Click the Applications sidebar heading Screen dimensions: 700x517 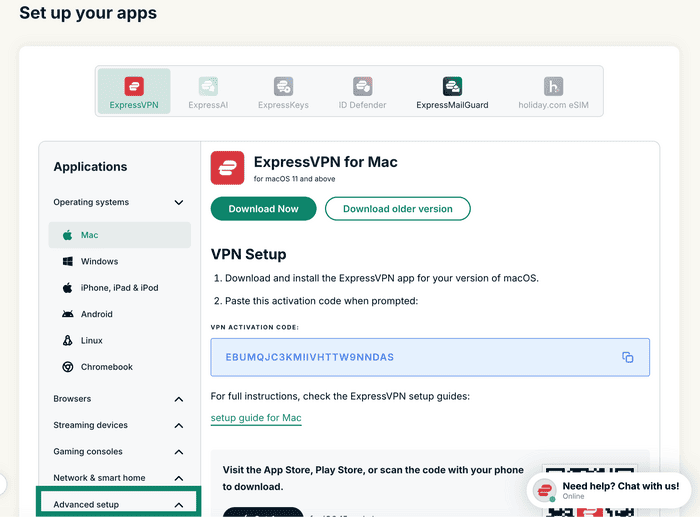90,167
